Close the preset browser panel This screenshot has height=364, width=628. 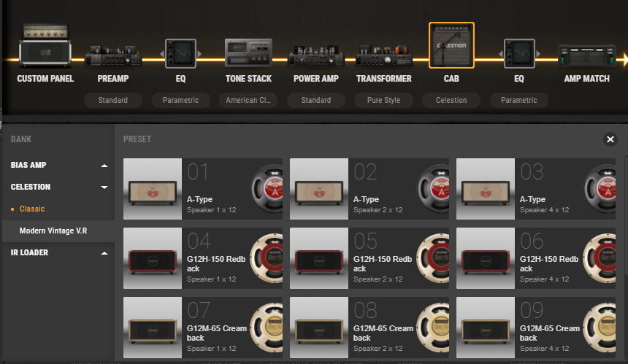(x=610, y=139)
